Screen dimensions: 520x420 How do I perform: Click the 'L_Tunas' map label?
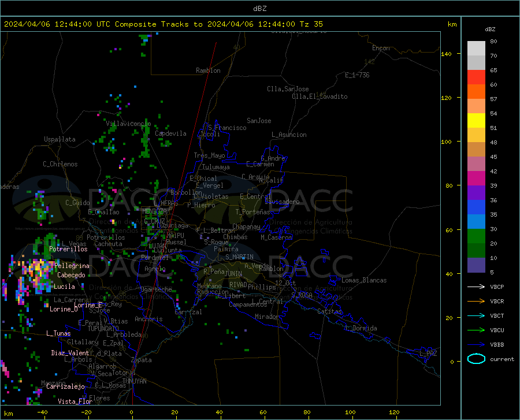pyautogui.click(x=58, y=333)
